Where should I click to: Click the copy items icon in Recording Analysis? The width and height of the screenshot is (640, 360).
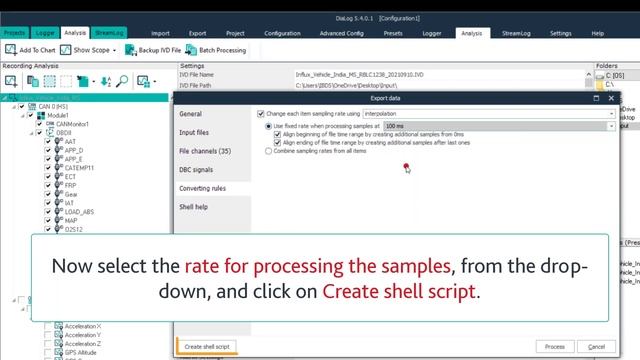coord(33,81)
